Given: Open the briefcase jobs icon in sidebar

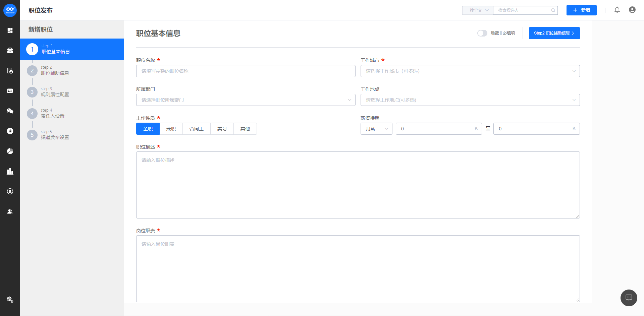Looking at the screenshot, I should (10, 51).
